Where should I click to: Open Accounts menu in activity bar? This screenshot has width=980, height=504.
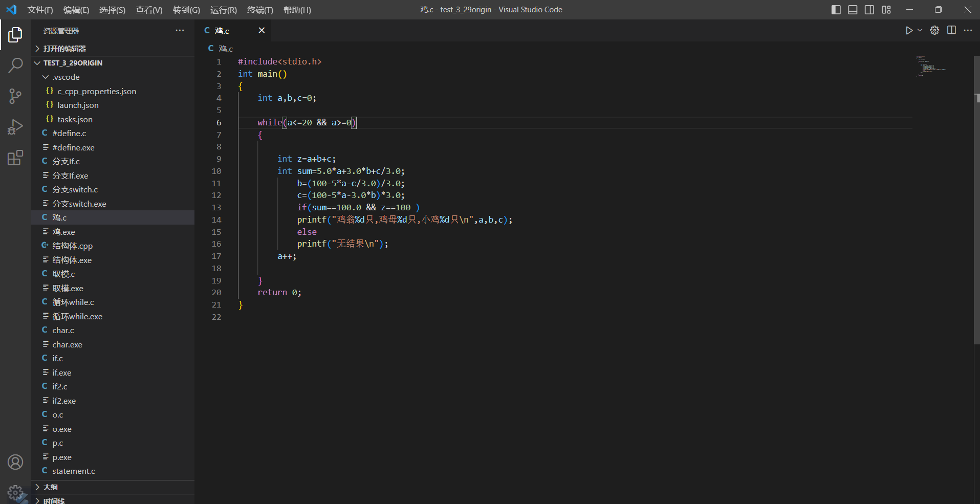tap(15, 462)
